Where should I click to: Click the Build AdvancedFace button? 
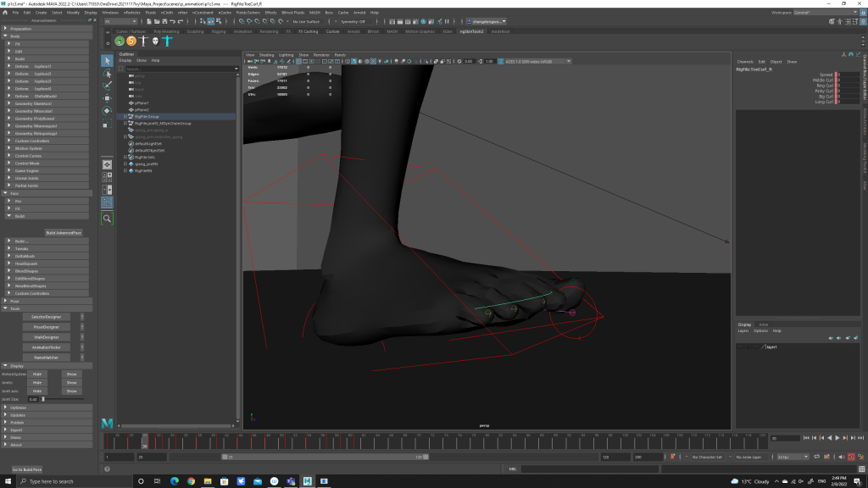tap(64, 232)
